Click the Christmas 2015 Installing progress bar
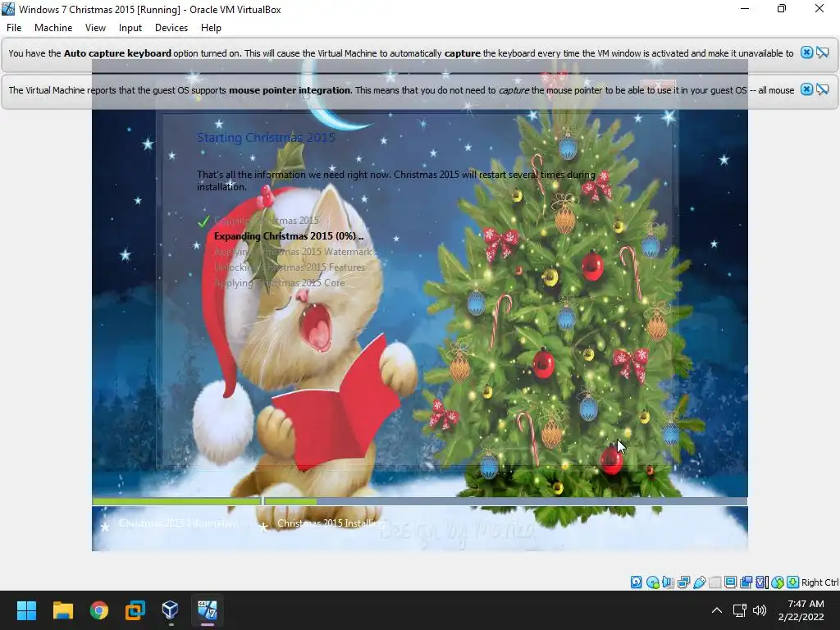The width and height of the screenshot is (840, 630). pos(505,501)
